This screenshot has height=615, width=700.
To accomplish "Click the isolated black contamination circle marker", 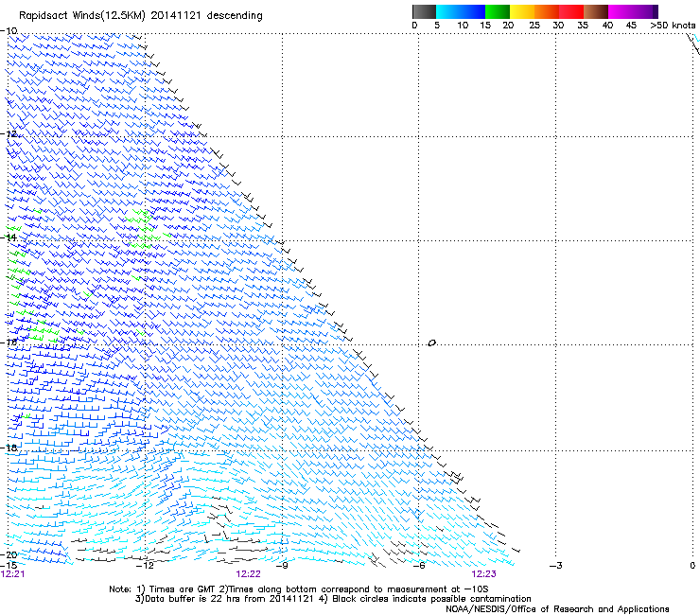I will click(x=431, y=343).
